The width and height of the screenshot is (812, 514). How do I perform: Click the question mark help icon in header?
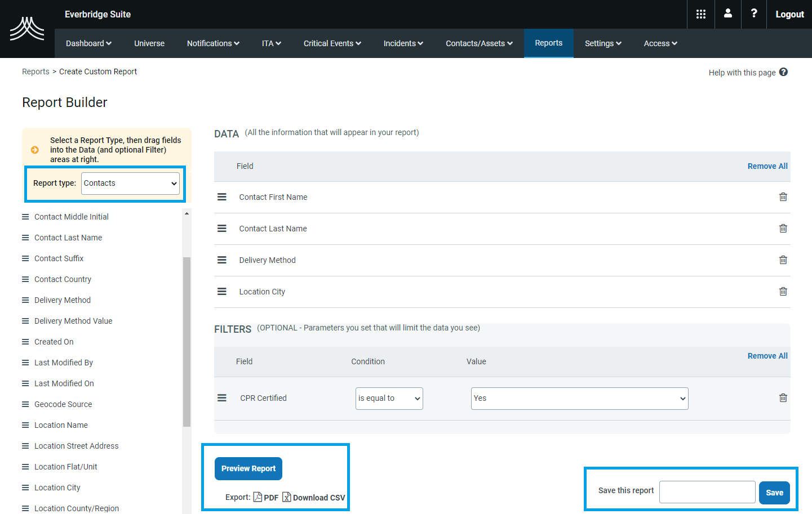(x=754, y=14)
